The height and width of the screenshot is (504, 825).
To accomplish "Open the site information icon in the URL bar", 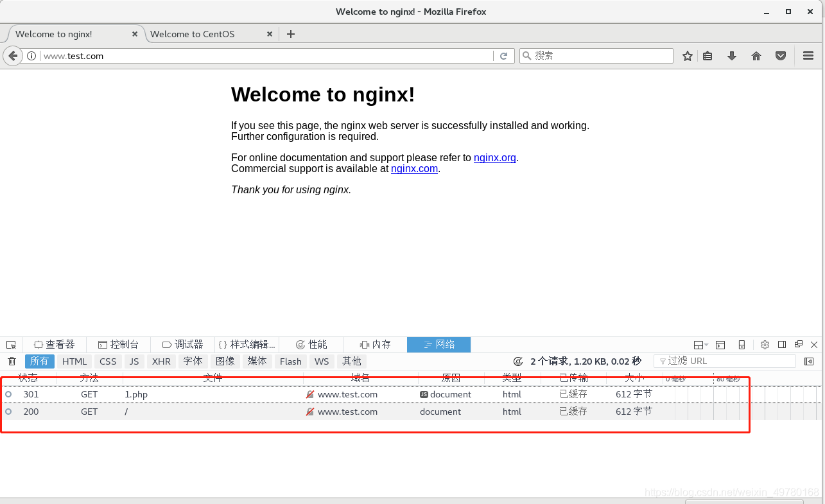I will pyautogui.click(x=31, y=56).
